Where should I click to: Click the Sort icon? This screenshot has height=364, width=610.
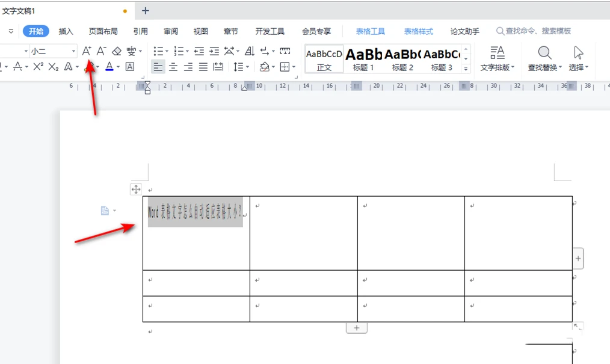250,51
